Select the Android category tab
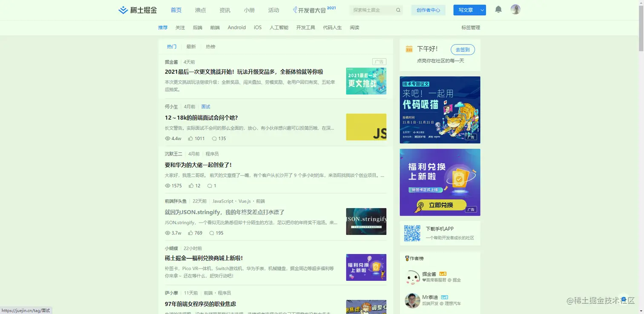Screen dimensions: 644x314 click(x=237, y=28)
